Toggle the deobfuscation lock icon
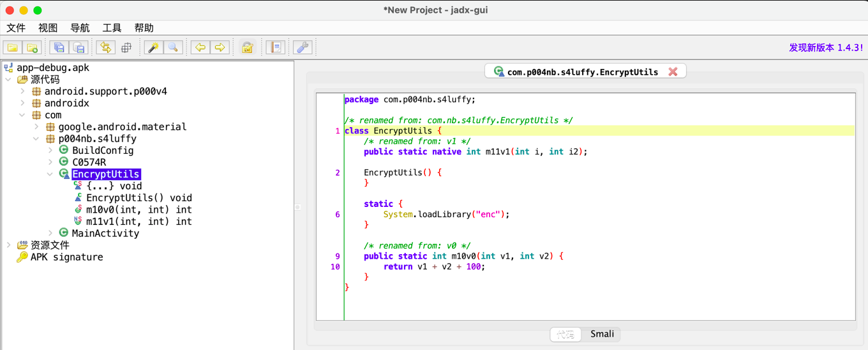The image size is (868, 350). [x=248, y=47]
